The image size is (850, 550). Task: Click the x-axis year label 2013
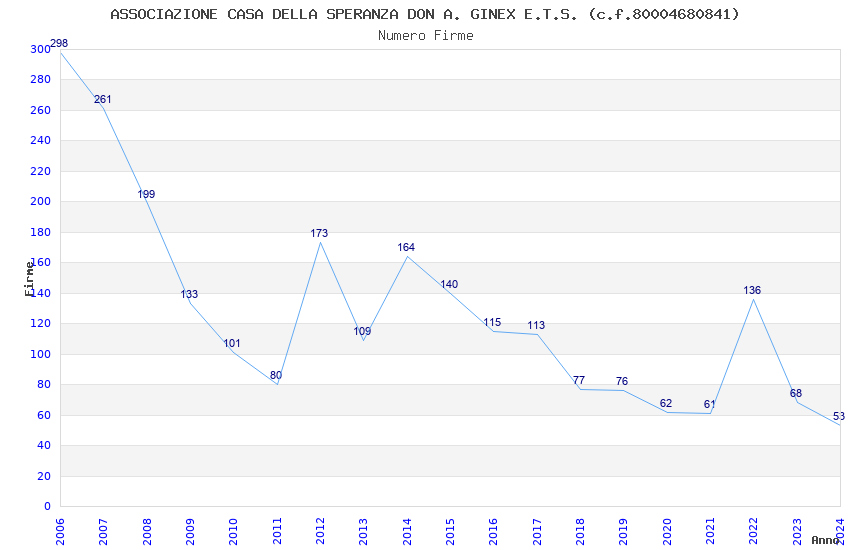pyautogui.click(x=363, y=532)
